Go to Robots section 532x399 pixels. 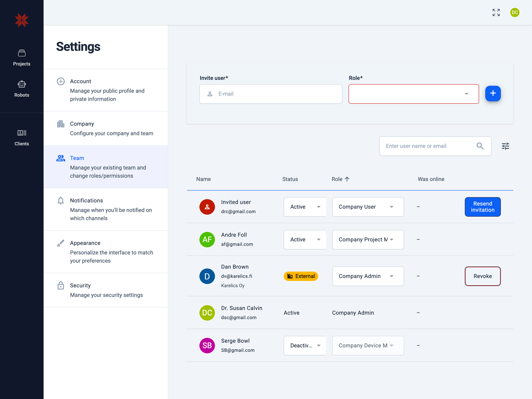coord(22,89)
